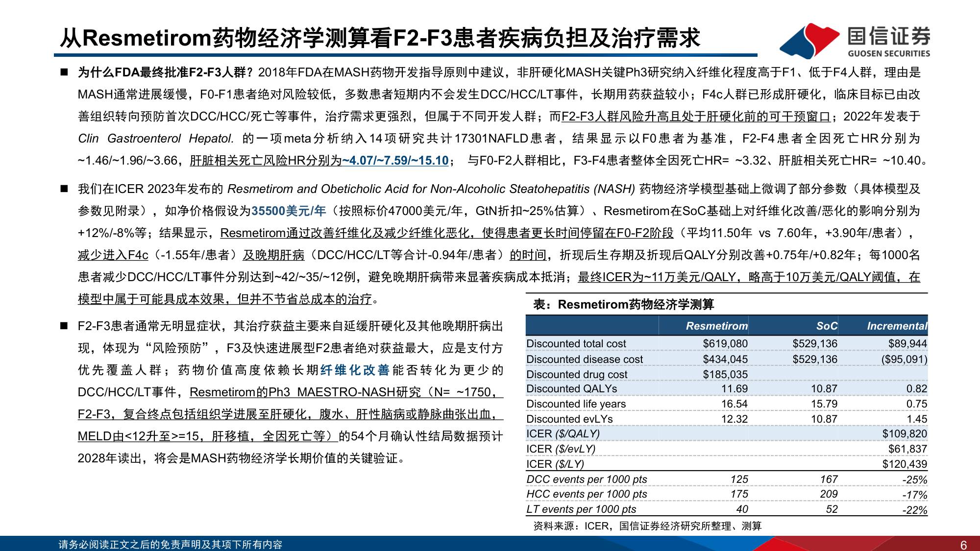Click the blue text '35500美元/年'
Viewport: 980px width, 551px height.
(289, 211)
